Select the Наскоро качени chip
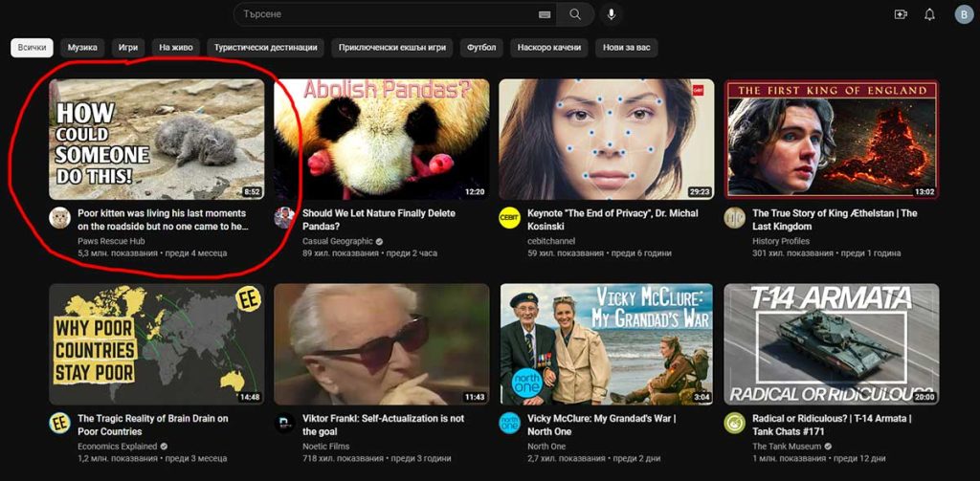The height and width of the screenshot is (481, 980). click(549, 47)
